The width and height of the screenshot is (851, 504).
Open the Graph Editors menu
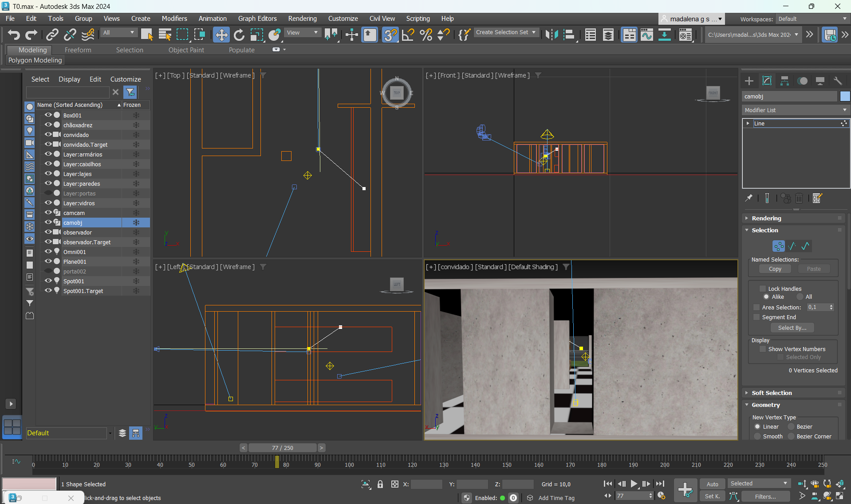[x=257, y=19]
